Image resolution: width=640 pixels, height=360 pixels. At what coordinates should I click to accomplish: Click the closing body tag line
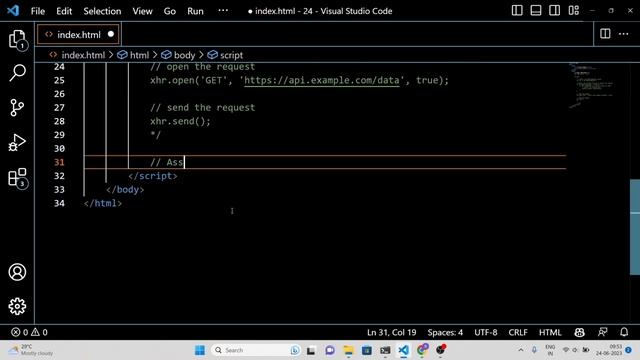(125, 189)
